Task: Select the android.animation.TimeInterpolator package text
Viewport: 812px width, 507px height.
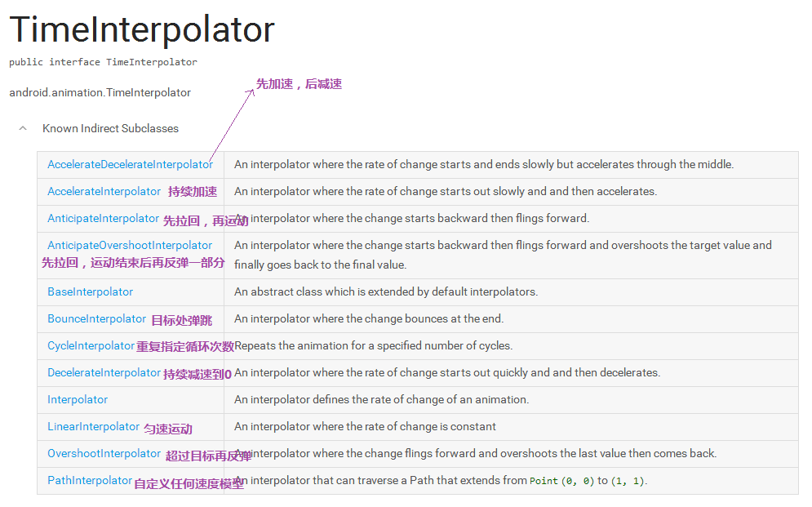Action: tap(100, 93)
